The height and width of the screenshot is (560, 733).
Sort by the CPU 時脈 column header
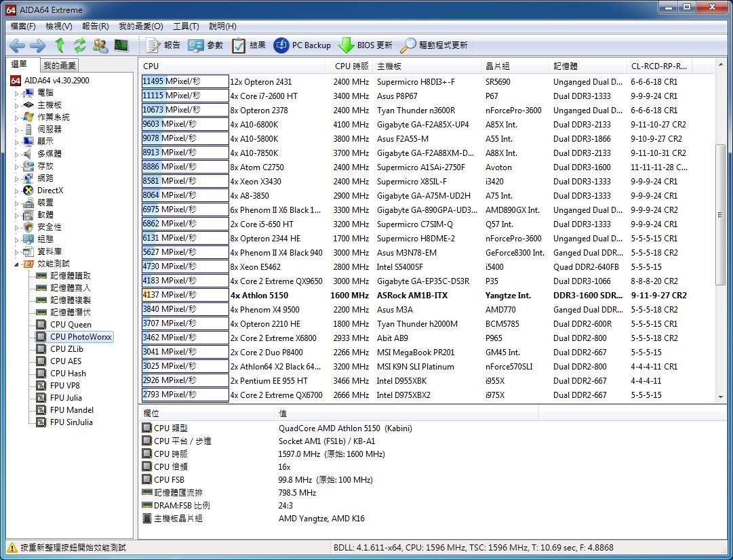click(349, 66)
